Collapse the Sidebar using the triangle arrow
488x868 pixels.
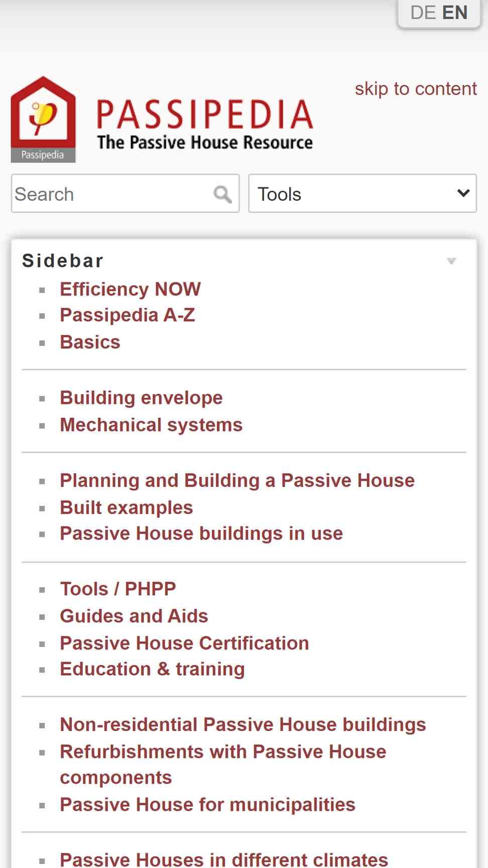(x=451, y=261)
